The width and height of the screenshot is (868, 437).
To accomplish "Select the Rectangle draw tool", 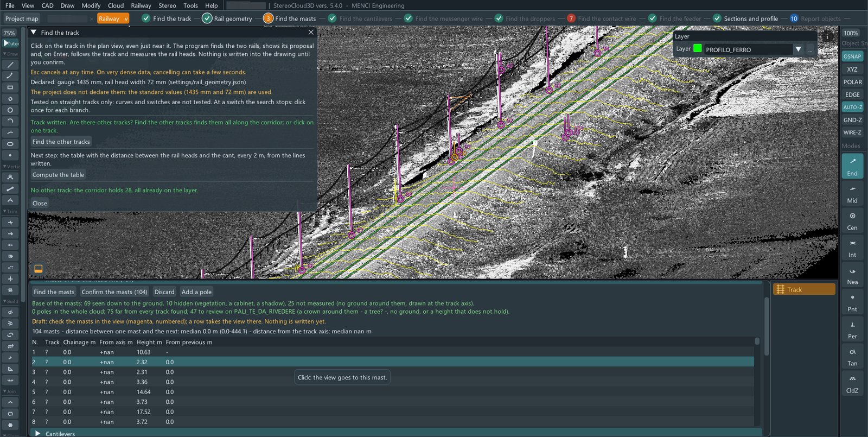I will coord(10,87).
